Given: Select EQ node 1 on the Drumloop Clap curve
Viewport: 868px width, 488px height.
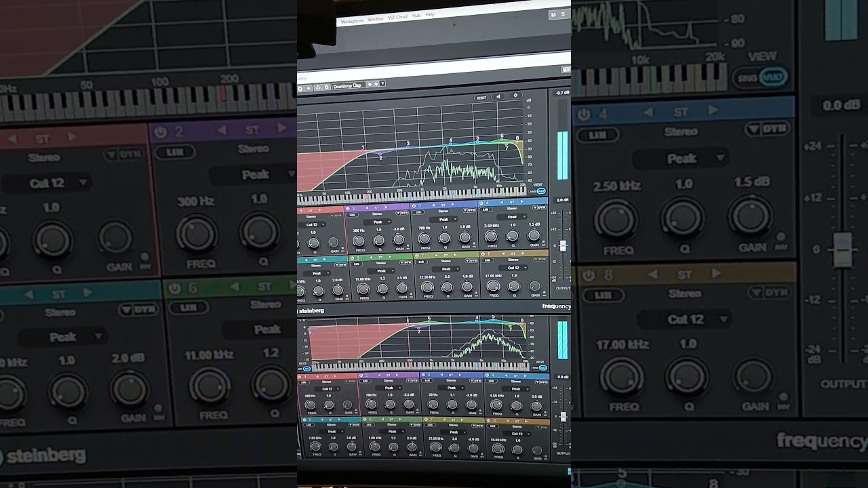Looking at the screenshot, I should click(363, 150).
